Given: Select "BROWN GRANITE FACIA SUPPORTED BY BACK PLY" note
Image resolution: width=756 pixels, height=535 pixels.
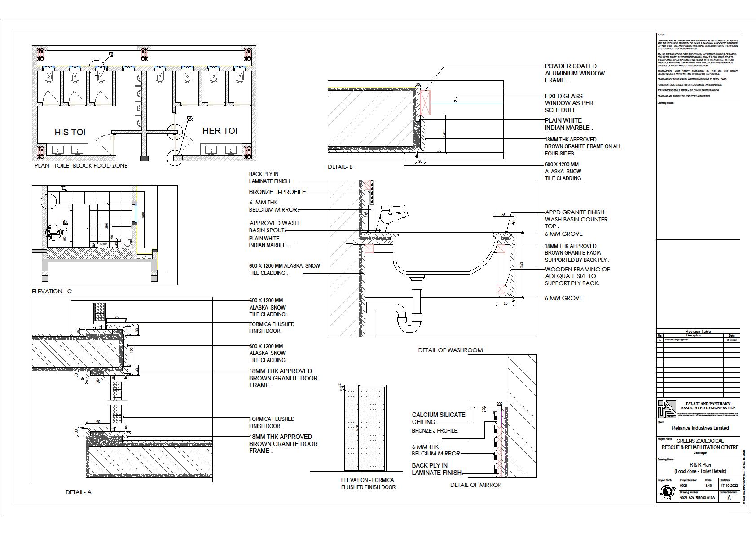Looking at the screenshot, I should click(x=577, y=256).
